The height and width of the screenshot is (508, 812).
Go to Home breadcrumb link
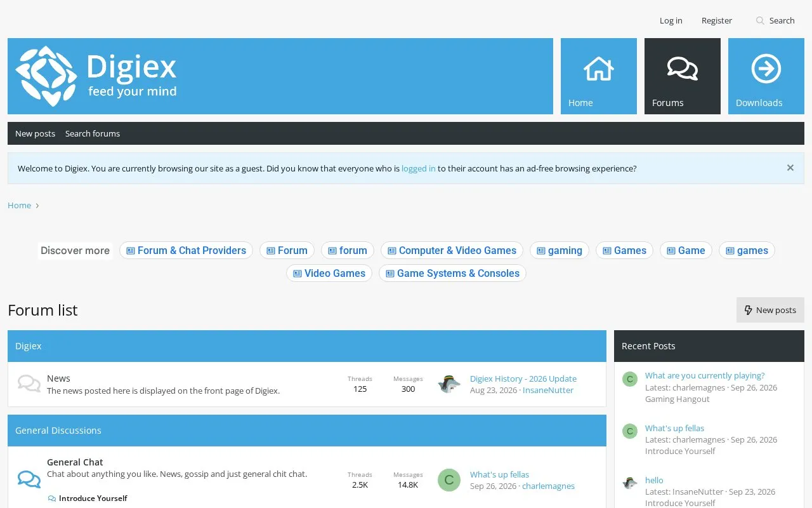tap(19, 205)
